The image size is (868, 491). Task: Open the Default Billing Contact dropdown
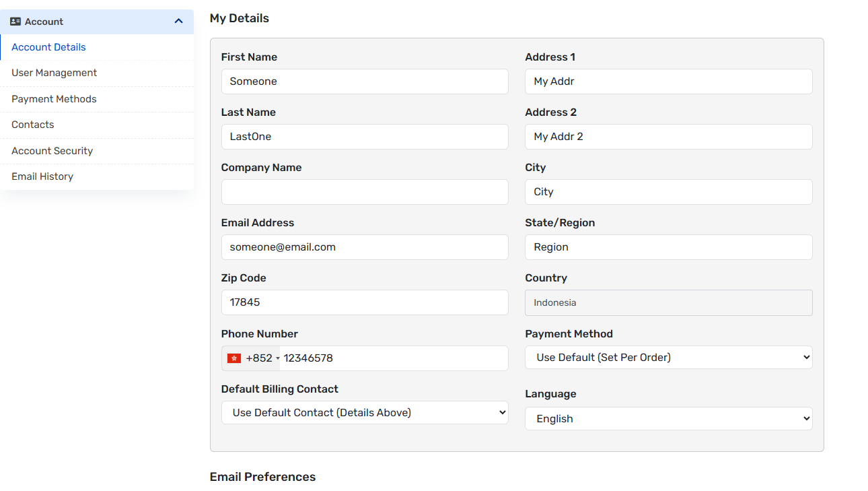click(x=365, y=413)
